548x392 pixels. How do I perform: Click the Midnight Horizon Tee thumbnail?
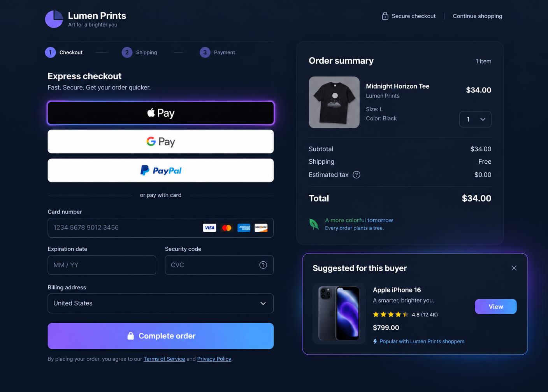(334, 102)
